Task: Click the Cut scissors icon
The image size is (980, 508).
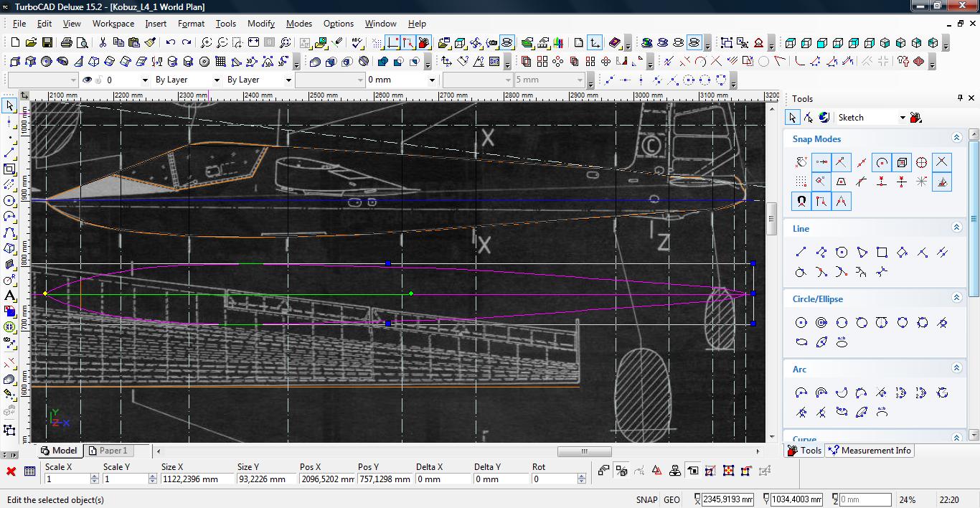Action: [x=103, y=43]
